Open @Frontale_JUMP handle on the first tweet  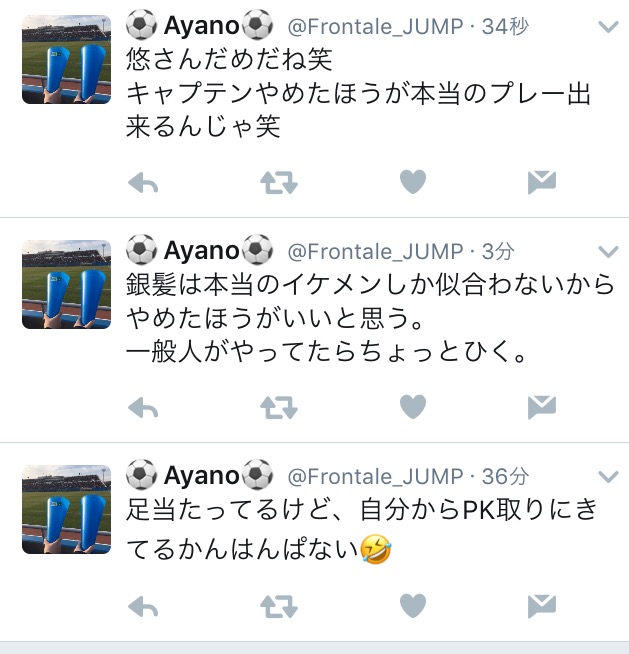[375, 27]
